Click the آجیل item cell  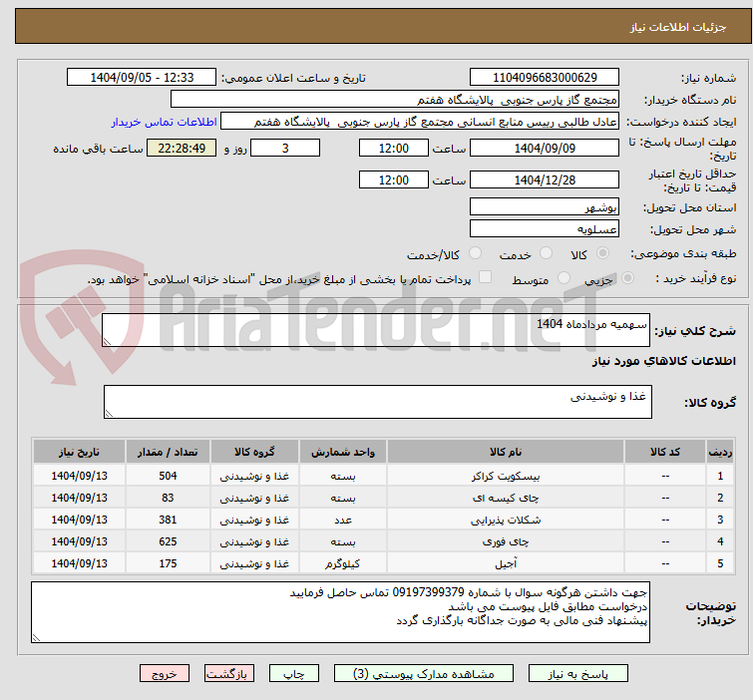506,563
